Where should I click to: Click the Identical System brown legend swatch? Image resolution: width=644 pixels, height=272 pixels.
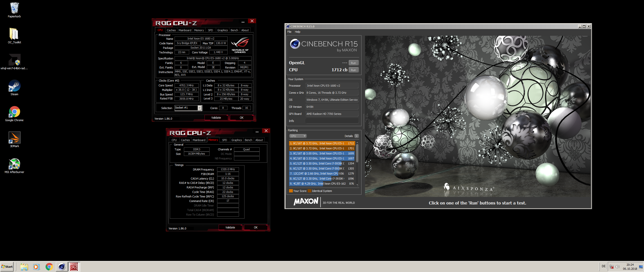[309, 191]
